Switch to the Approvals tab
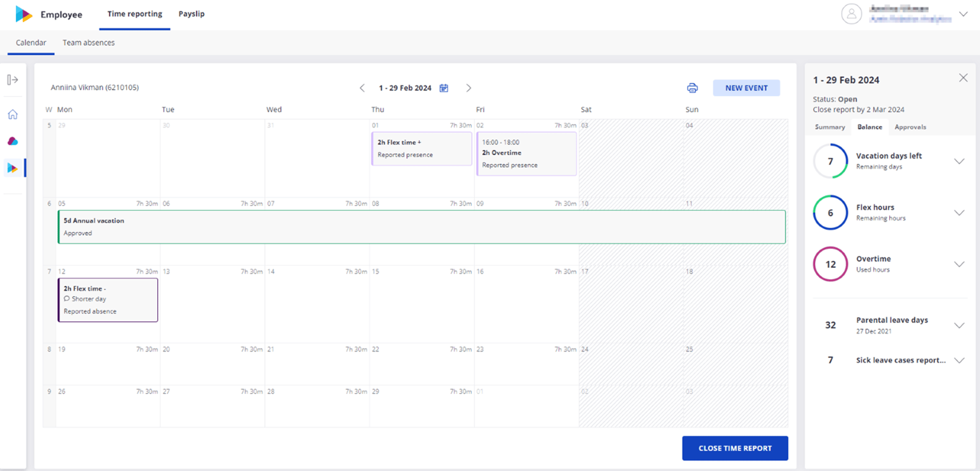Viewport: 980px width, 471px height. point(910,127)
